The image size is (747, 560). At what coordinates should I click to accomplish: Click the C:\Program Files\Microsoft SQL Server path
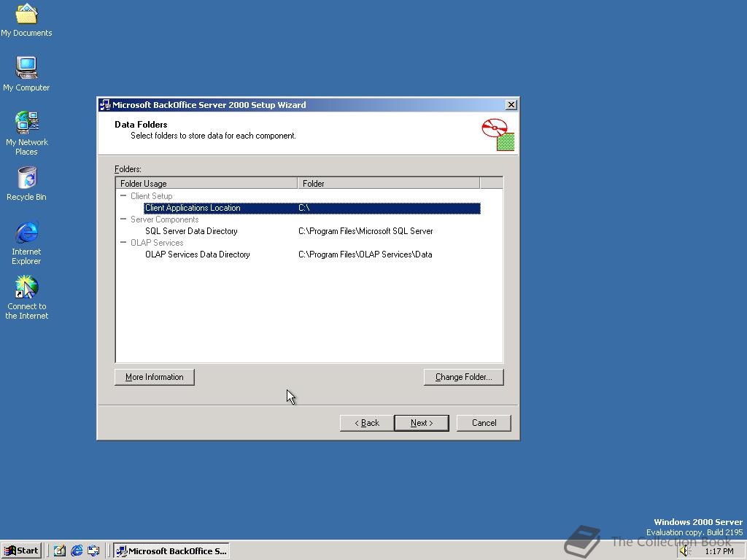click(x=365, y=231)
